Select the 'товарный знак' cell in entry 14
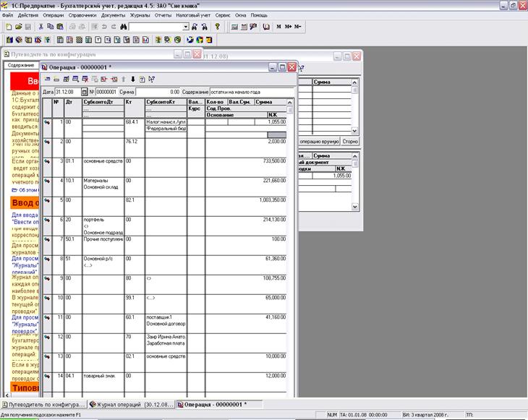528x420 pixels. click(103, 376)
